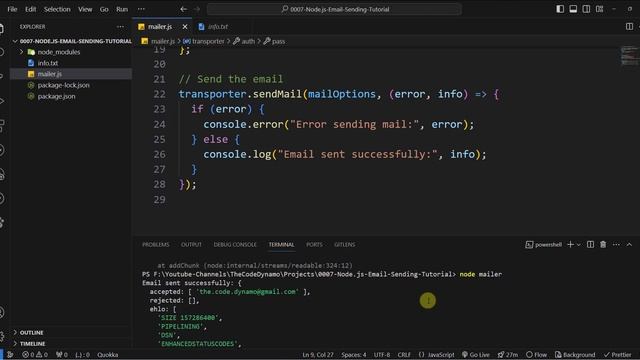
Task: Maximize the panel with chevron up
Action: (629, 244)
